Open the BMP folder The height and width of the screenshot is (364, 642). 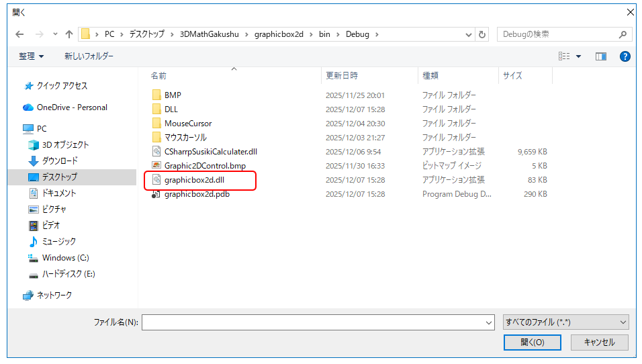(173, 95)
